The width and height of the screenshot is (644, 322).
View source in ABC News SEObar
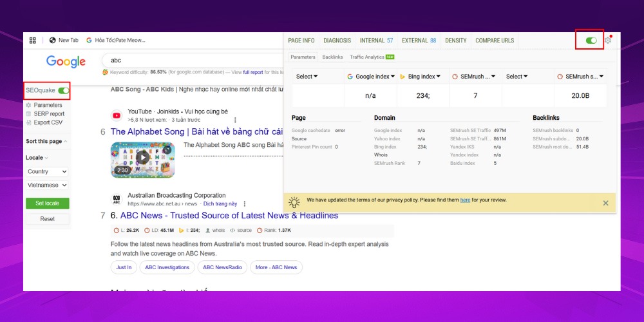[241, 231]
